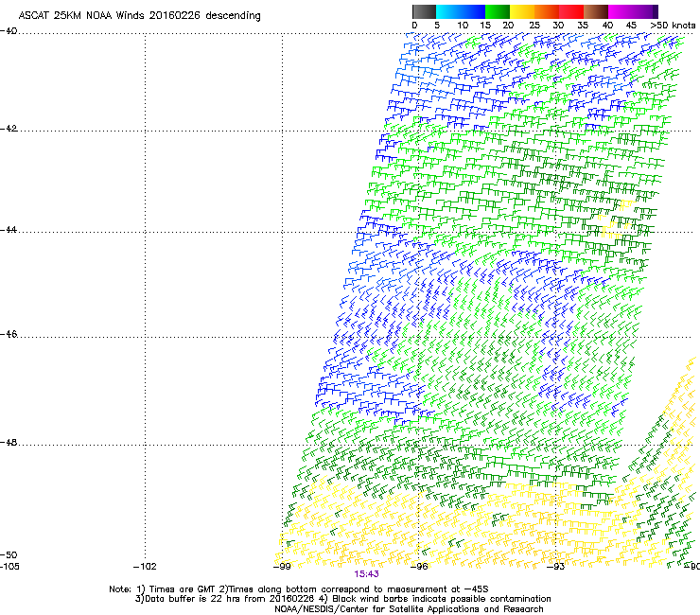Image resolution: width=700 pixels, height=615 pixels.
Task: Select the red 30-35 knots color swatch
Action: click(571, 11)
